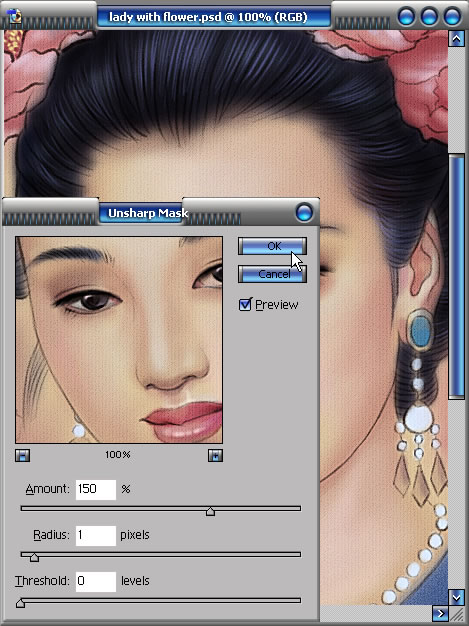The image size is (469, 626).
Task: Click the 100% preview zoom label
Action: click(x=118, y=455)
